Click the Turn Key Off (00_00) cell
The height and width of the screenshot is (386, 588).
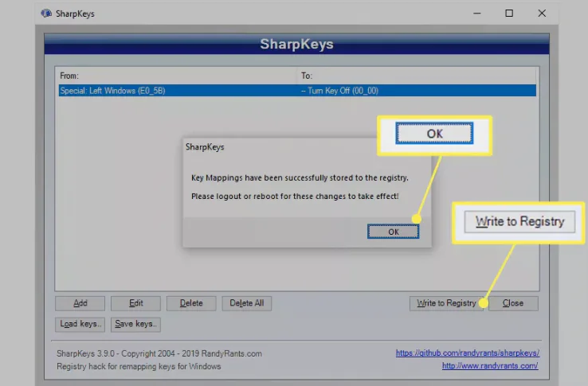point(339,91)
